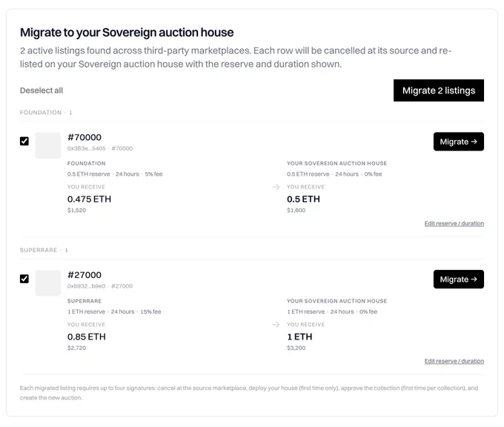Edit reserve / duration for #27000
Viewport: 504px width, 427px height.
(454, 361)
